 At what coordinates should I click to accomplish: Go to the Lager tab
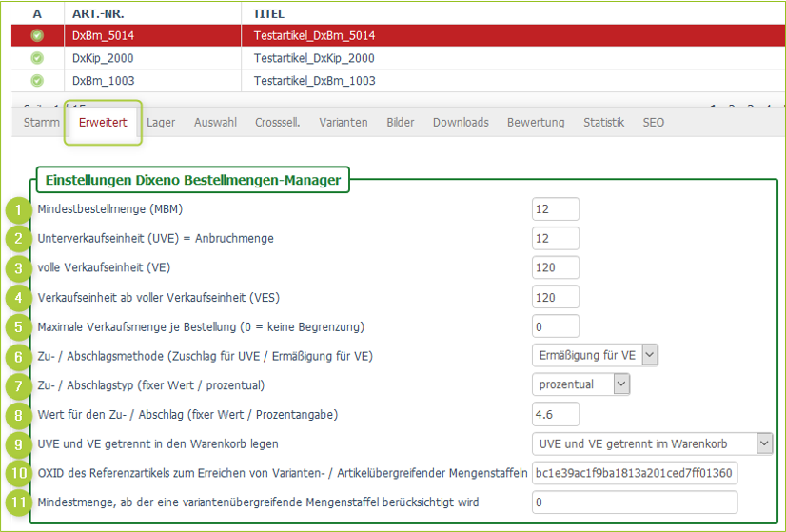(161, 123)
